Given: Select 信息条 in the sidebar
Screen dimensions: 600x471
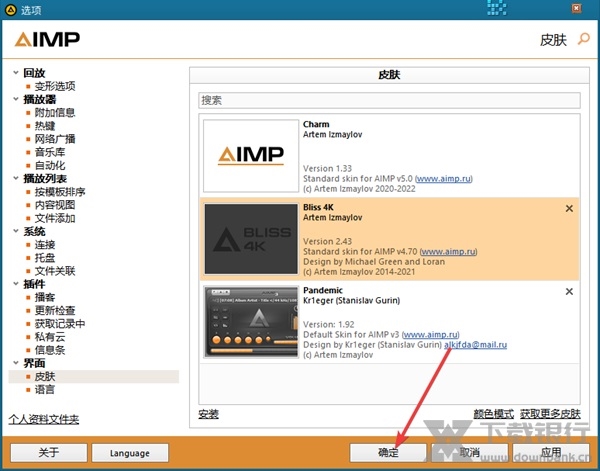Looking at the screenshot, I should (50, 350).
